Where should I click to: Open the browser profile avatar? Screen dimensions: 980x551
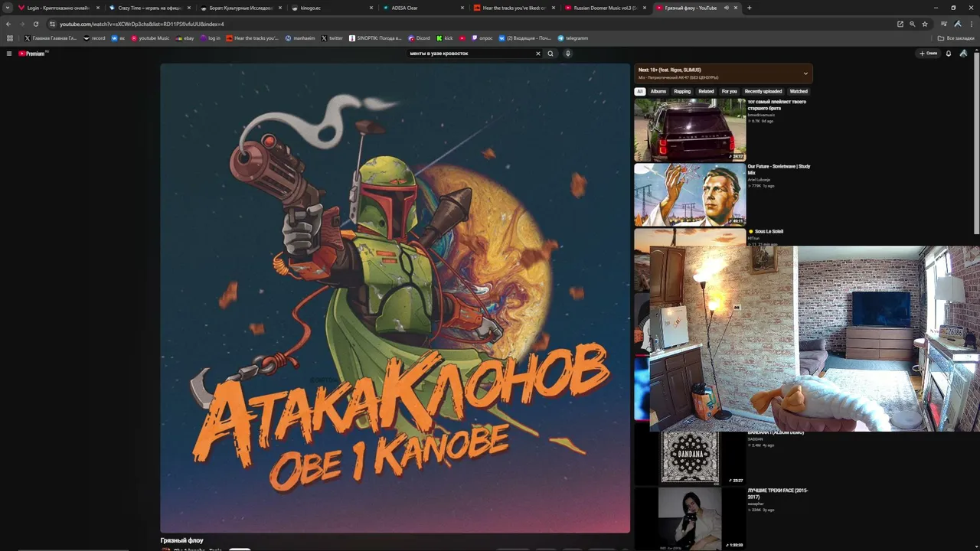coord(958,24)
